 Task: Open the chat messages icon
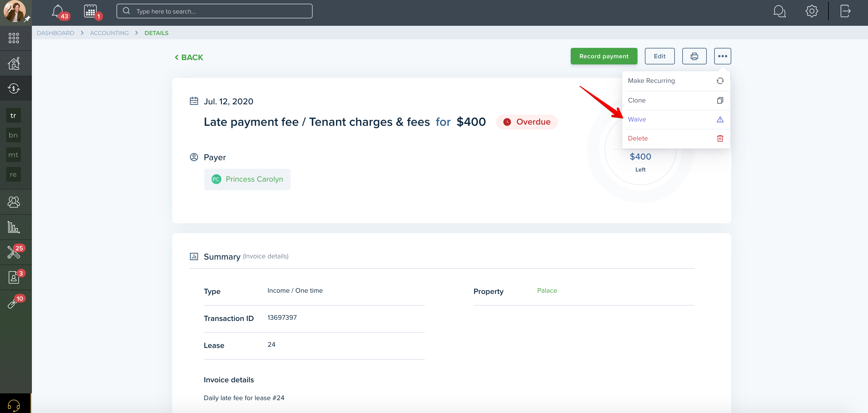point(779,11)
